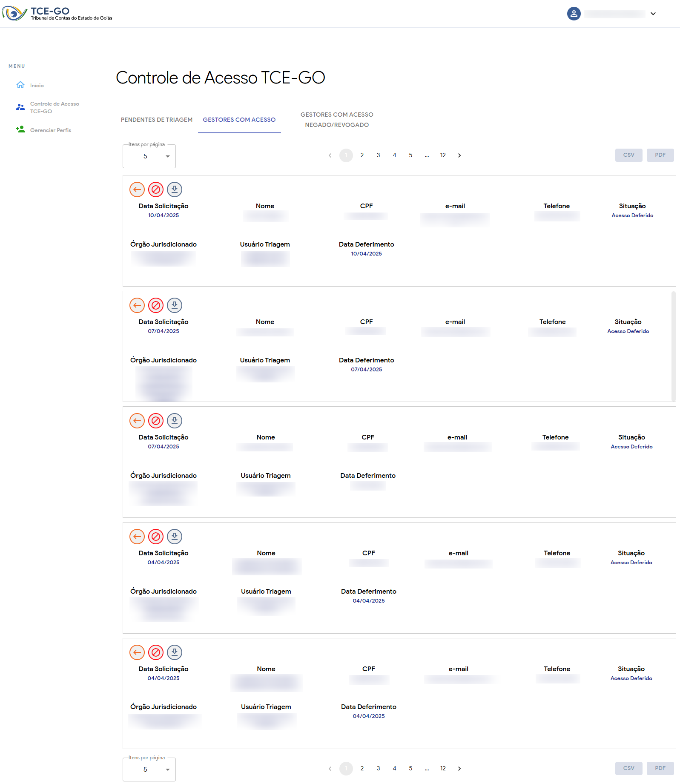
Task: Click the download icon in the last record
Action: point(175,652)
